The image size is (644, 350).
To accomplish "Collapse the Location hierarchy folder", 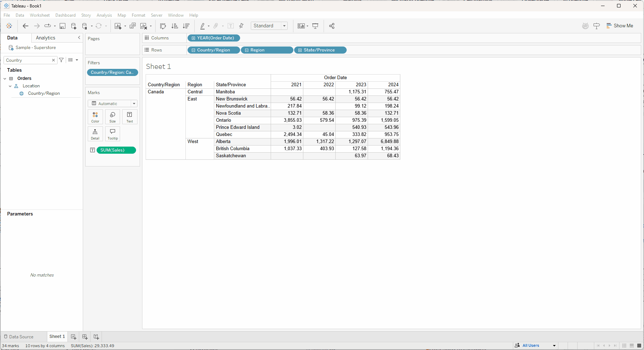I will [x=10, y=86].
